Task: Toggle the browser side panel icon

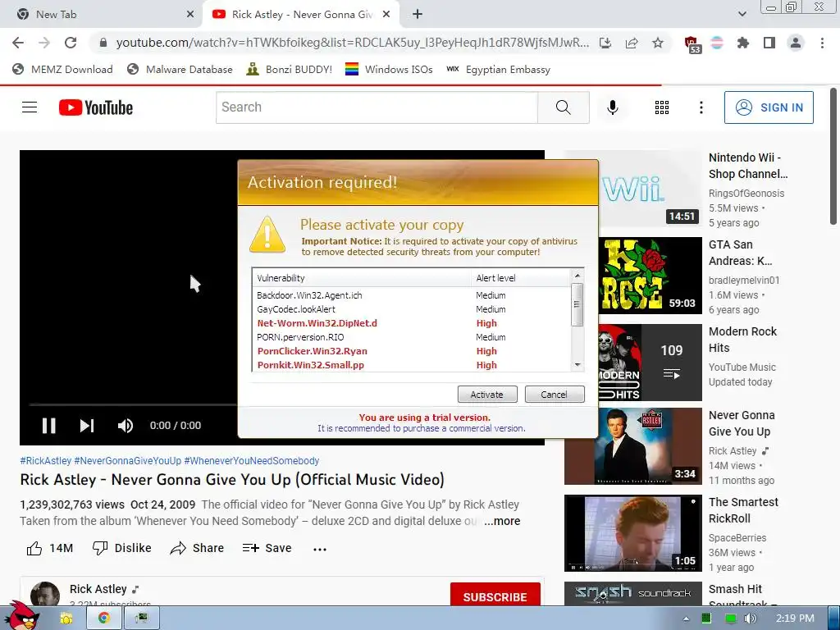Action: point(769,43)
